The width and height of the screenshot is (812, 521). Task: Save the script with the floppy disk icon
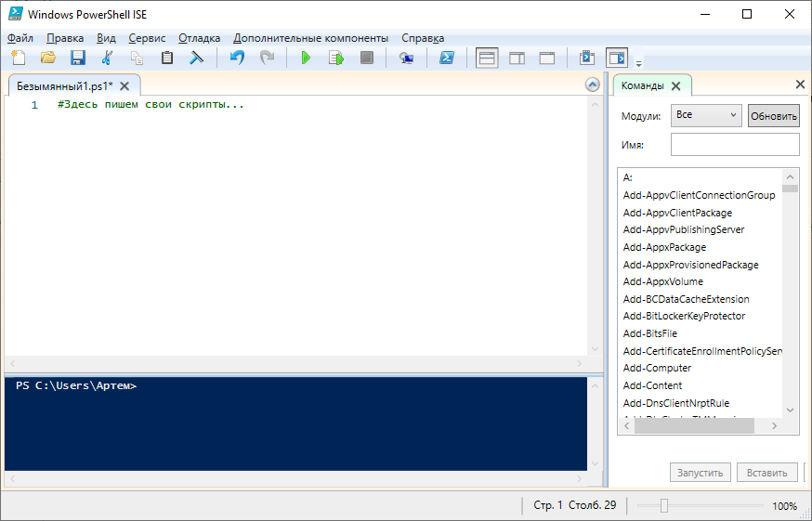coord(78,58)
